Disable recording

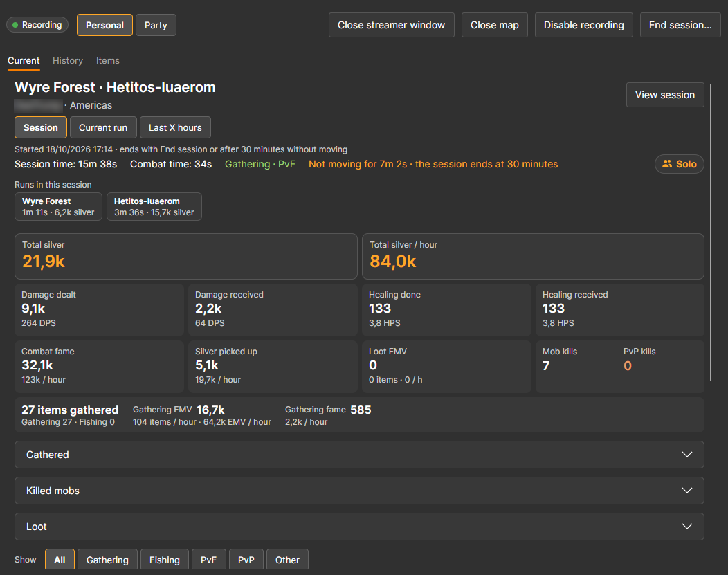coord(583,25)
